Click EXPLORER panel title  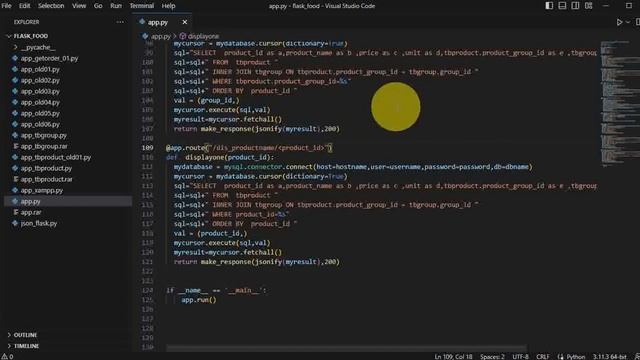(x=27, y=22)
